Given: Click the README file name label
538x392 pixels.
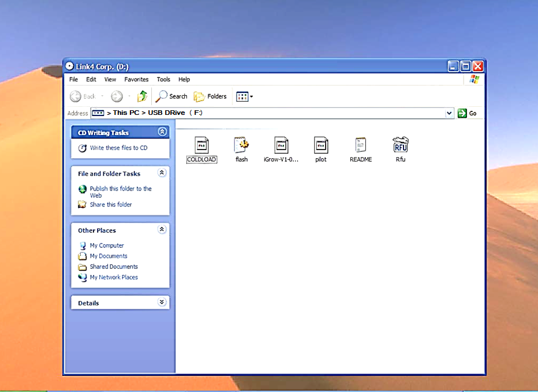Looking at the screenshot, I should (361, 159).
